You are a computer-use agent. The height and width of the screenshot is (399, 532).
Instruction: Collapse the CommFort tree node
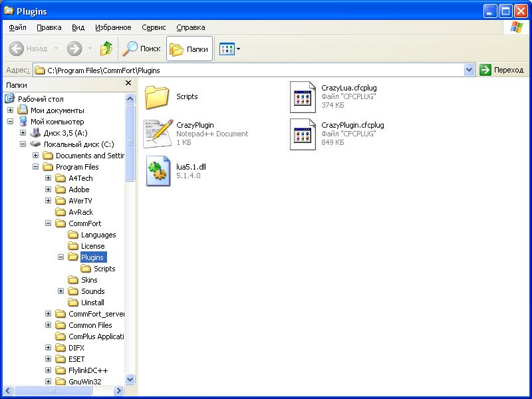pyautogui.click(x=49, y=223)
